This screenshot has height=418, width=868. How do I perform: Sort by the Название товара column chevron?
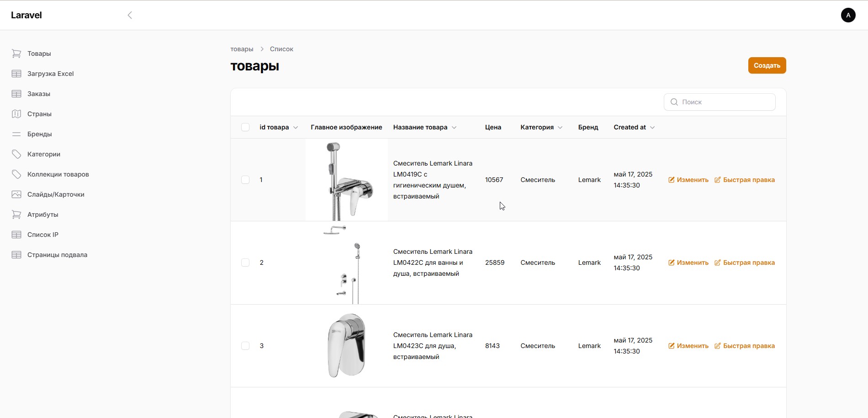(454, 128)
